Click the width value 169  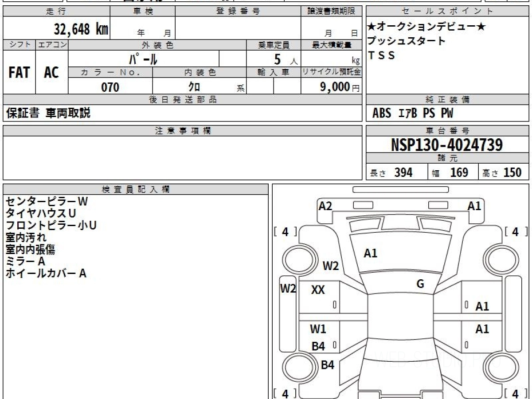pyautogui.click(x=459, y=172)
